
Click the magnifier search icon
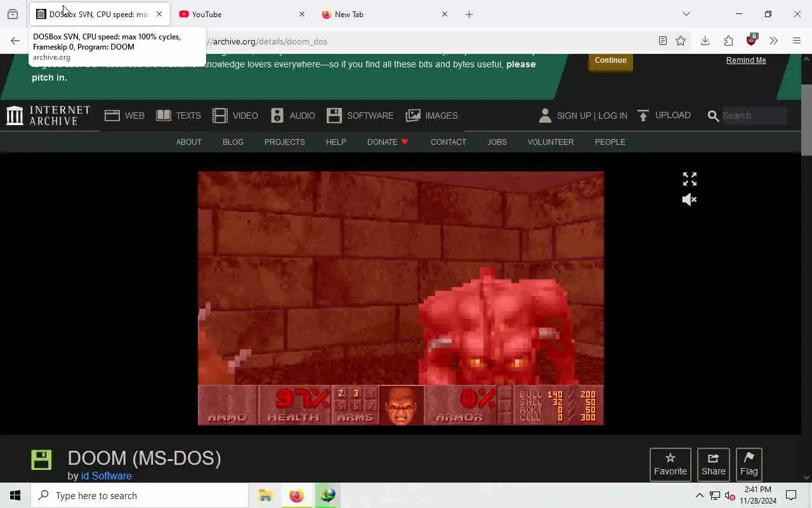pyautogui.click(x=713, y=116)
